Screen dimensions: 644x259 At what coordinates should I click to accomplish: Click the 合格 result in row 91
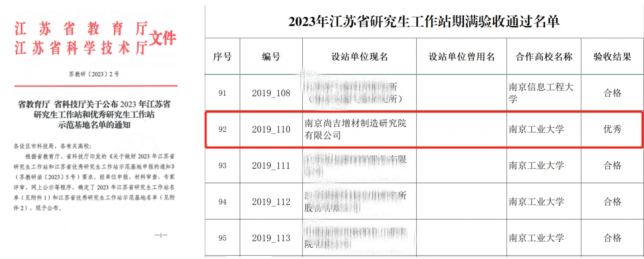[612, 93]
